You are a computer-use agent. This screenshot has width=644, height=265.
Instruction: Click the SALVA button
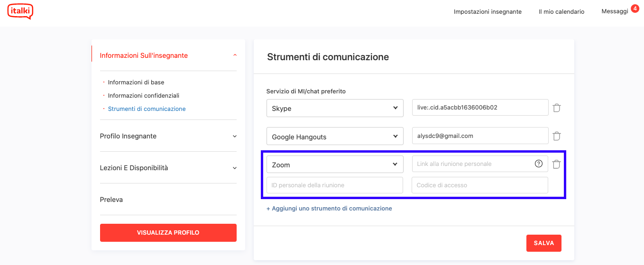544,243
